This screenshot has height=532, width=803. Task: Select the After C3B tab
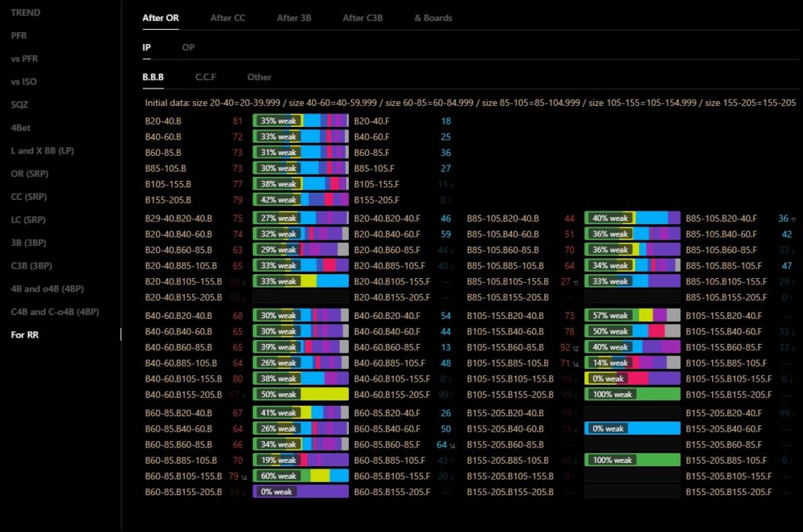(365, 18)
